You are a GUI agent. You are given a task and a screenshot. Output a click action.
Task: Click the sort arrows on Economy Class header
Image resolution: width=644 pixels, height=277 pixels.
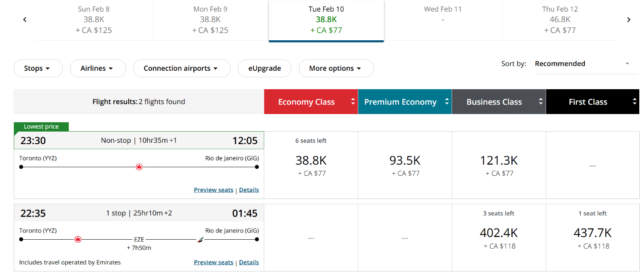coord(352,102)
